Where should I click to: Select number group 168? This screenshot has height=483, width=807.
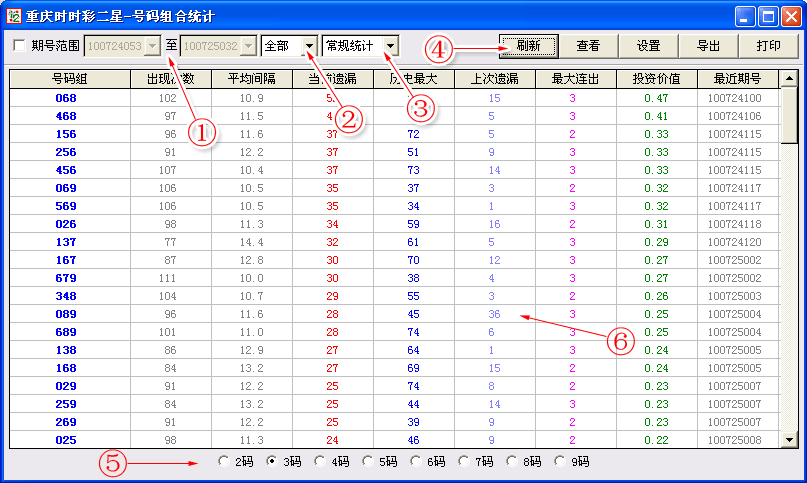[66, 368]
